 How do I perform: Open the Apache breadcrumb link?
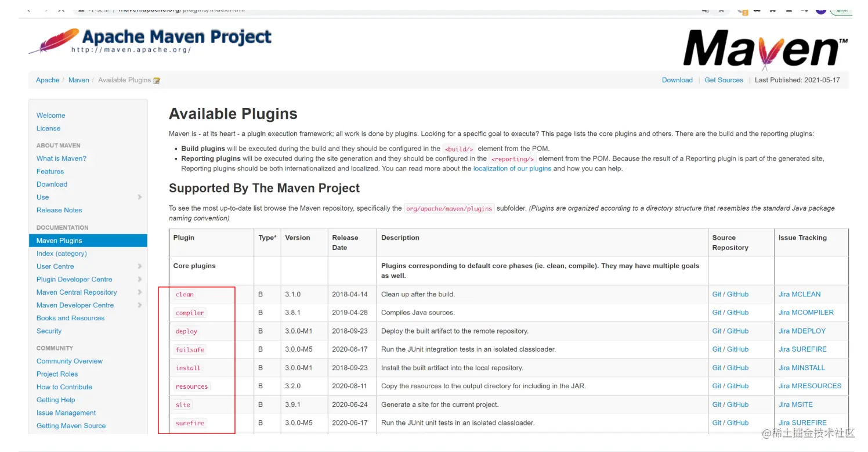[48, 80]
